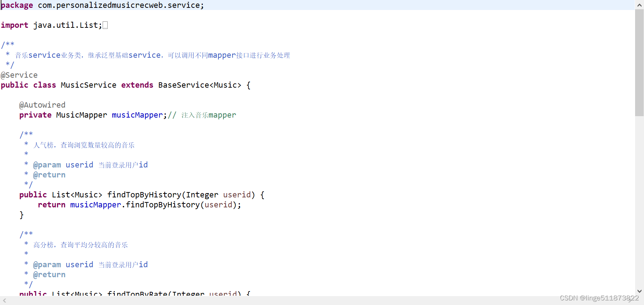Click the BaseService<Music> superclass text

click(200, 85)
